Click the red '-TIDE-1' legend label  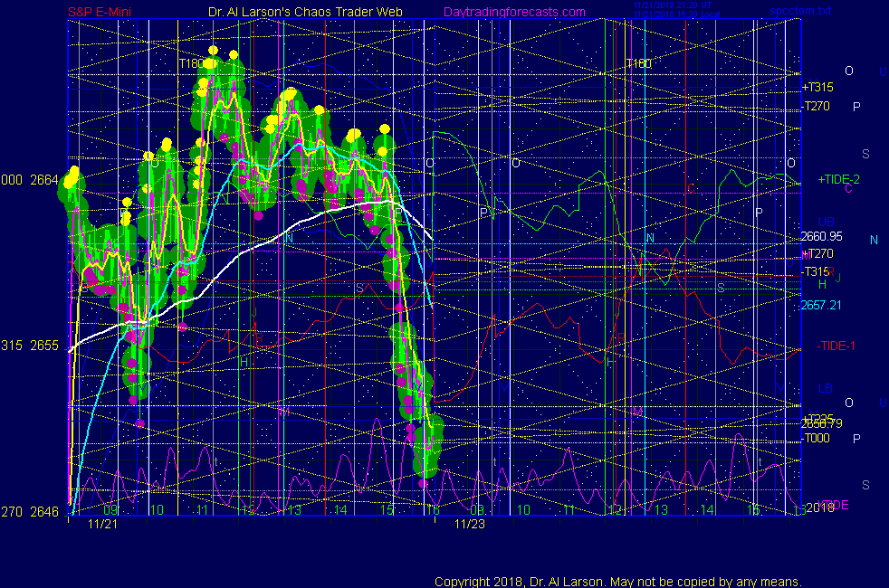(x=836, y=346)
